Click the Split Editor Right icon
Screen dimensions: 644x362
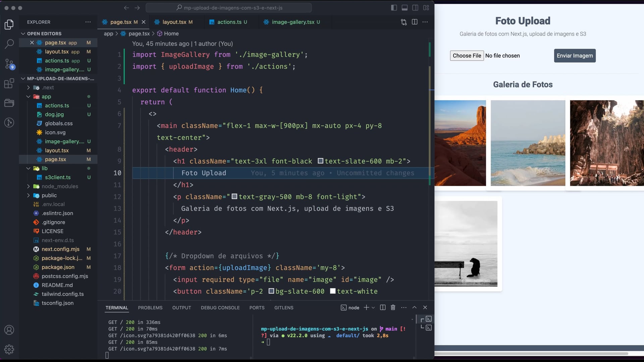tap(415, 22)
